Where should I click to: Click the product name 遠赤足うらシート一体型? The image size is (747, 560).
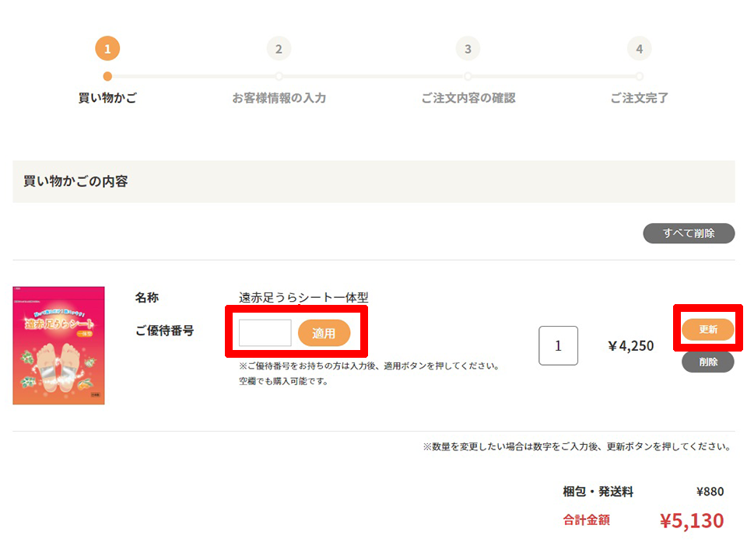[x=303, y=298]
